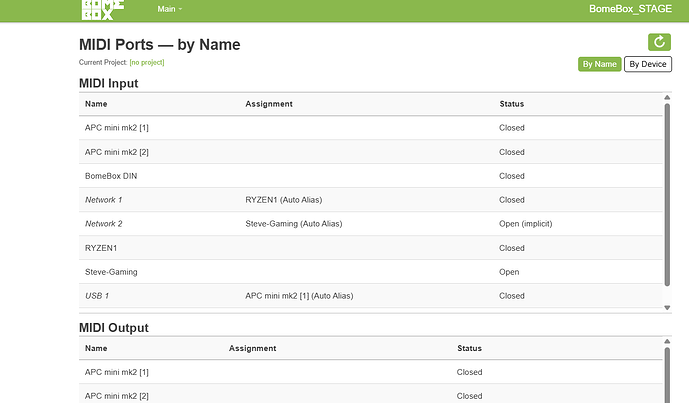Click BomeBox_STAGE title in header
689x403 pixels.
pos(630,9)
